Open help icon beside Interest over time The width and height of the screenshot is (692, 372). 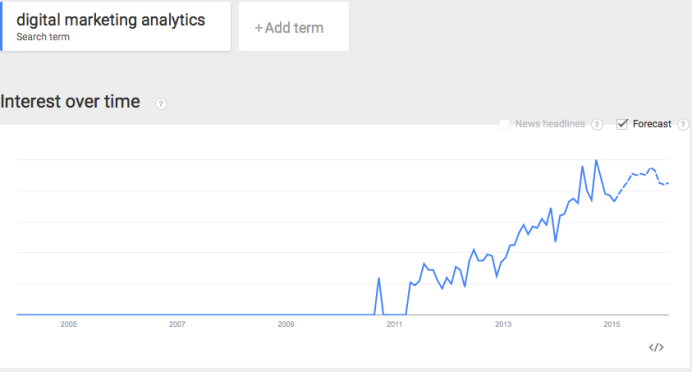pyautogui.click(x=161, y=104)
